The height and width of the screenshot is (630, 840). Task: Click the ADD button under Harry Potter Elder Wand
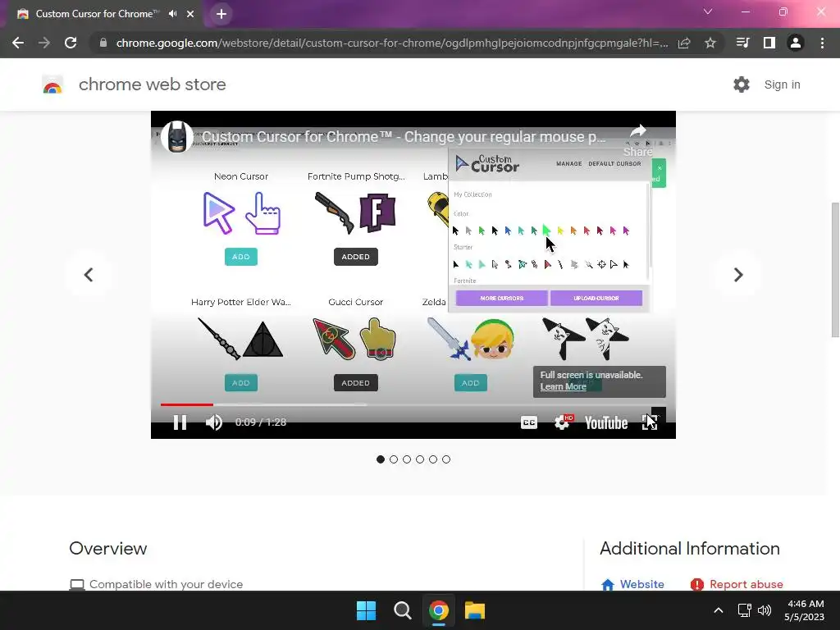241,382
